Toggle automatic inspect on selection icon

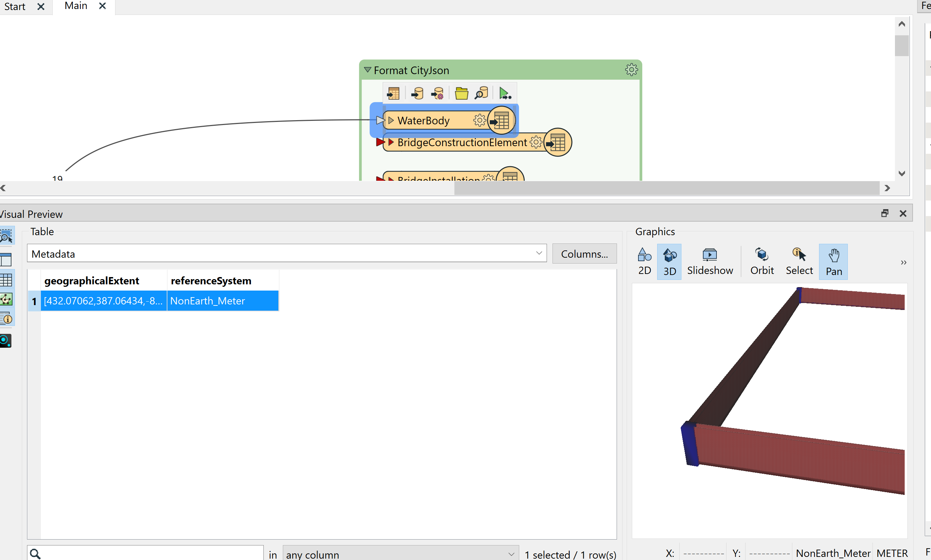tap(7, 236)
